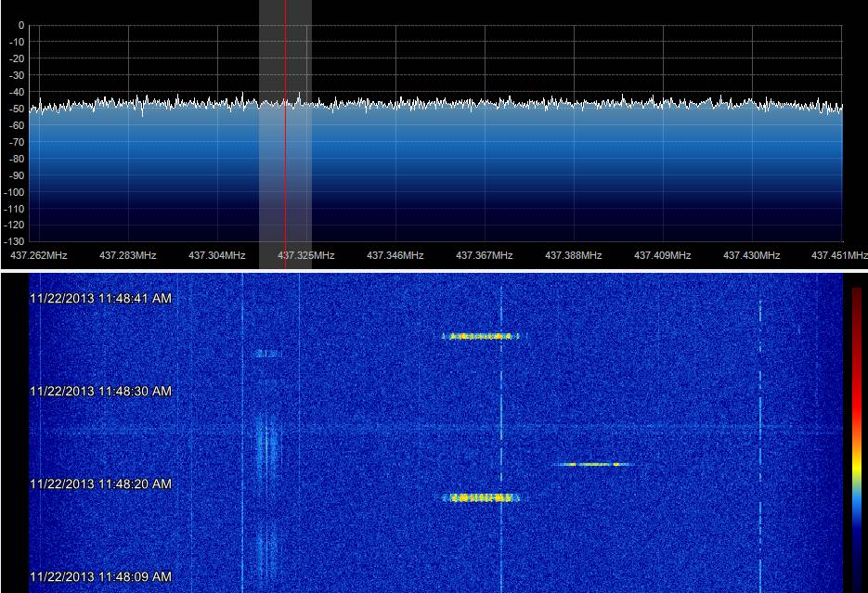
Task: Click the 437.367MHz frequency label
Action: (485, 255)
